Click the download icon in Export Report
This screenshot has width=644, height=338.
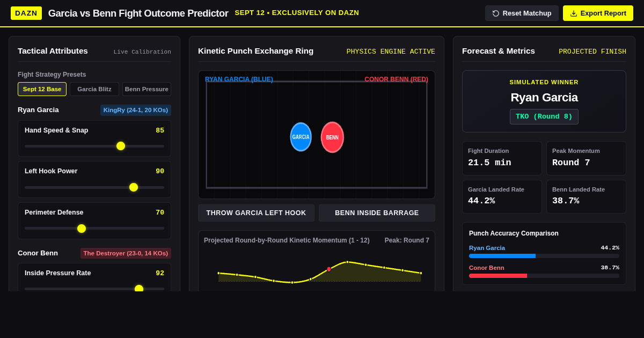tap(574, 13)
